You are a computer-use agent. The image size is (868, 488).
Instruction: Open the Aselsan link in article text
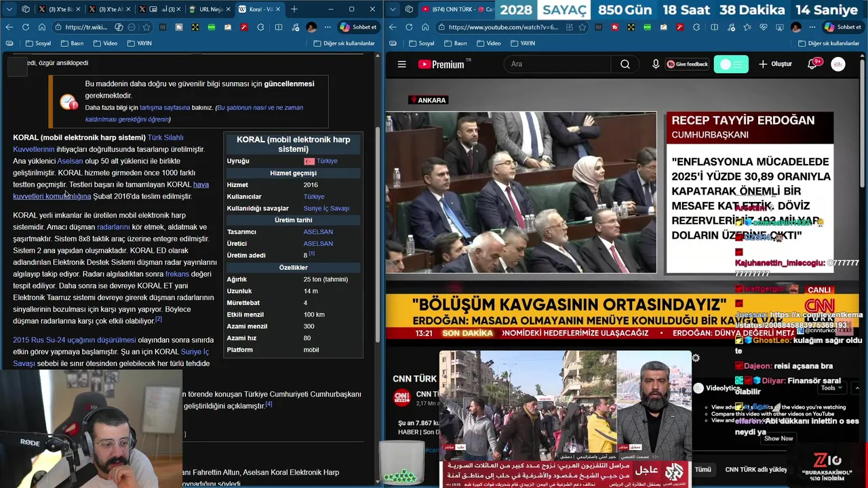(x=70, y=161)
